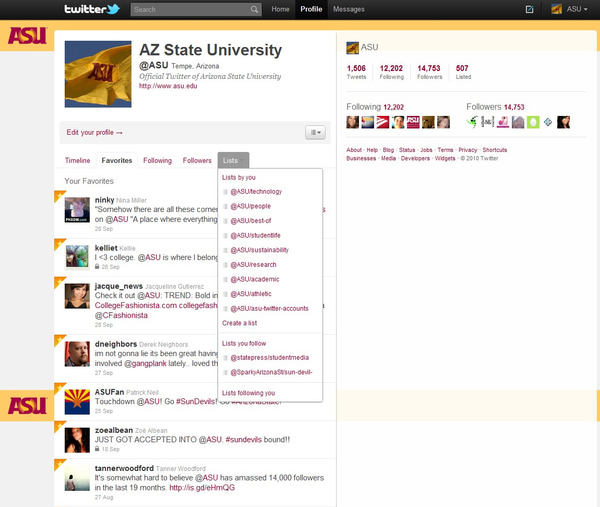Open the @ASU/studentlife list
This screenshot has height=507, width=600.
click(255, 235)
